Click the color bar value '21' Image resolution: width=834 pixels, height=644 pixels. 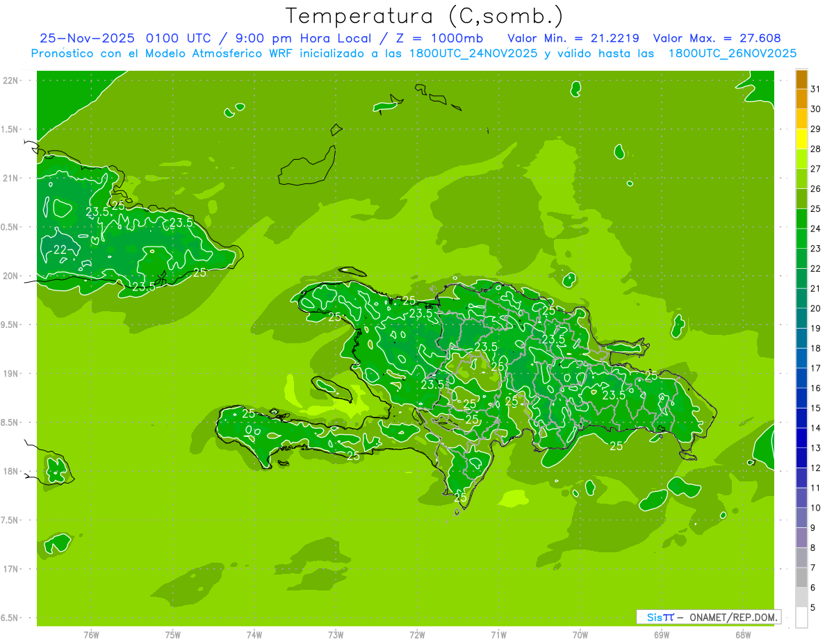816,288
